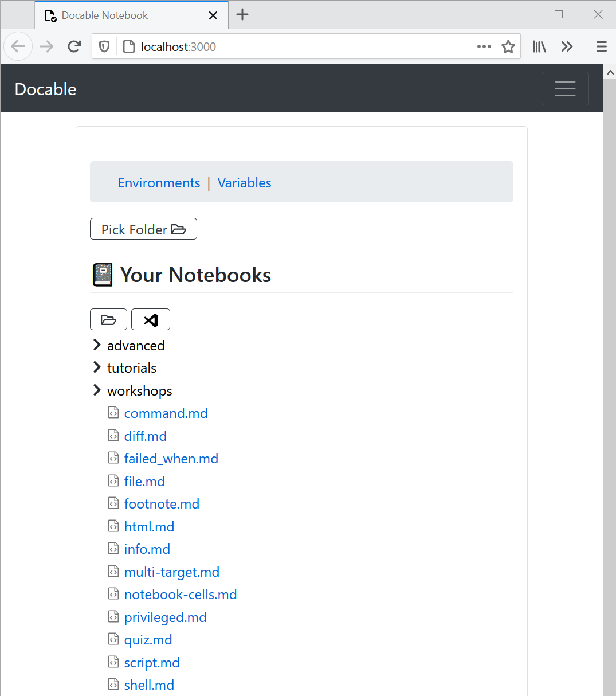Select the advanced folder name
The width and height of the screenshot is (616, 696).
[x=136, y=345]
